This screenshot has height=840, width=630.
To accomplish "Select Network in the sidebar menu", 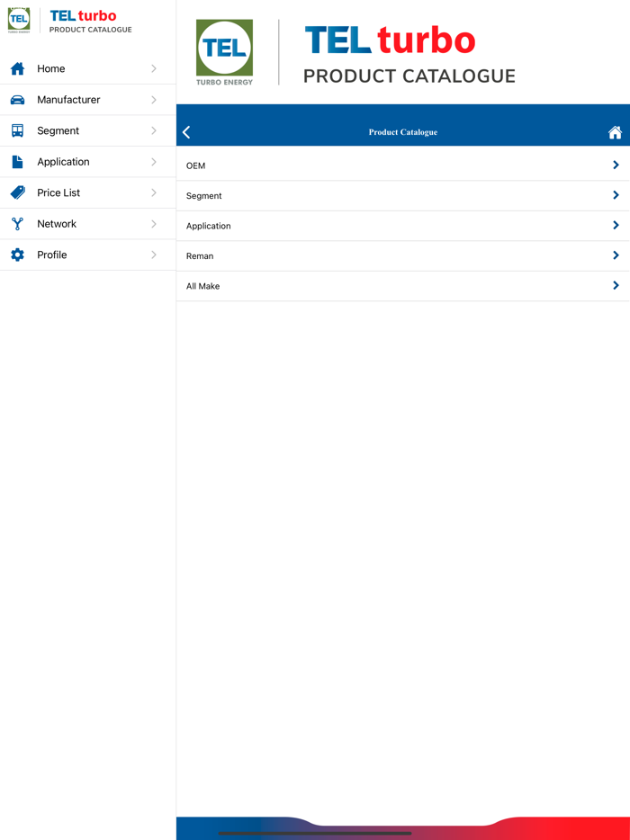I will [x=88, y=224].
